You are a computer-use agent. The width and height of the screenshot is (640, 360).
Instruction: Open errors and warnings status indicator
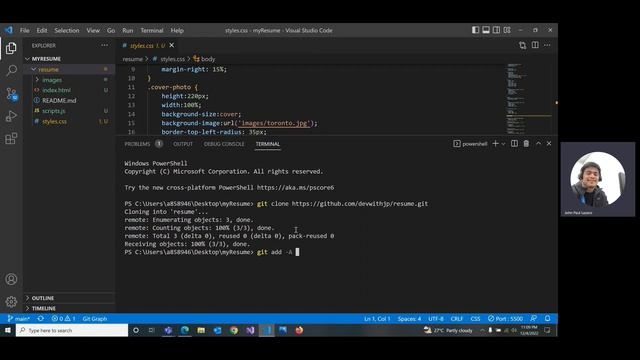tap(63, 319)
